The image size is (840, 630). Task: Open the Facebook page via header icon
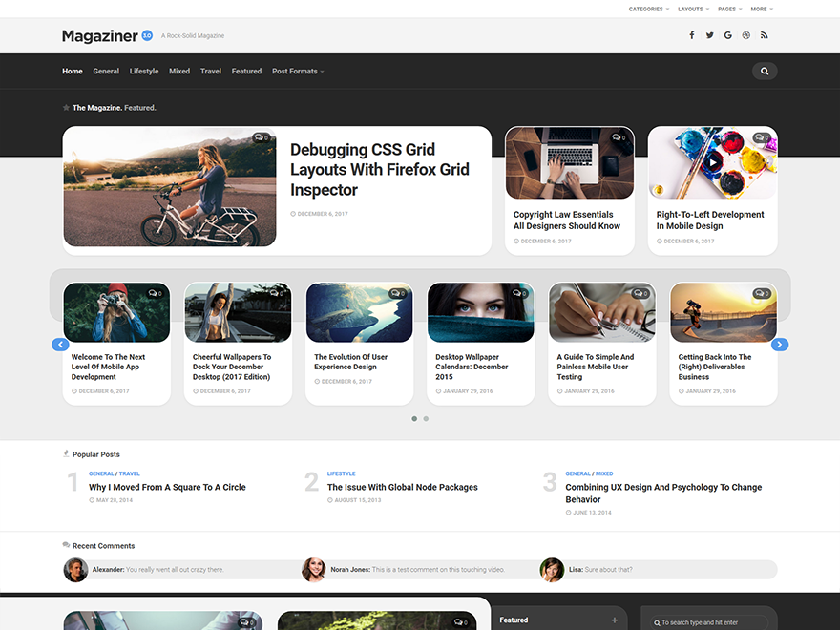(691, 34)
